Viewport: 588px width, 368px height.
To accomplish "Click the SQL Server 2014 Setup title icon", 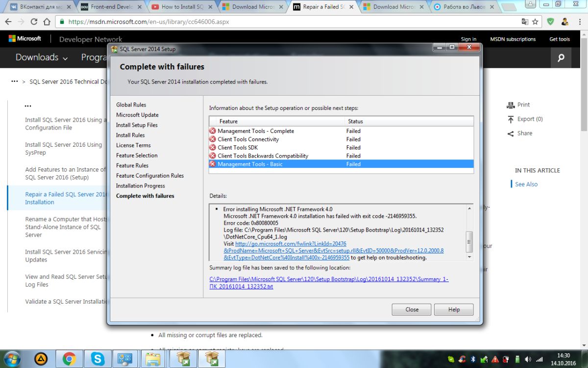I will 115,49.
